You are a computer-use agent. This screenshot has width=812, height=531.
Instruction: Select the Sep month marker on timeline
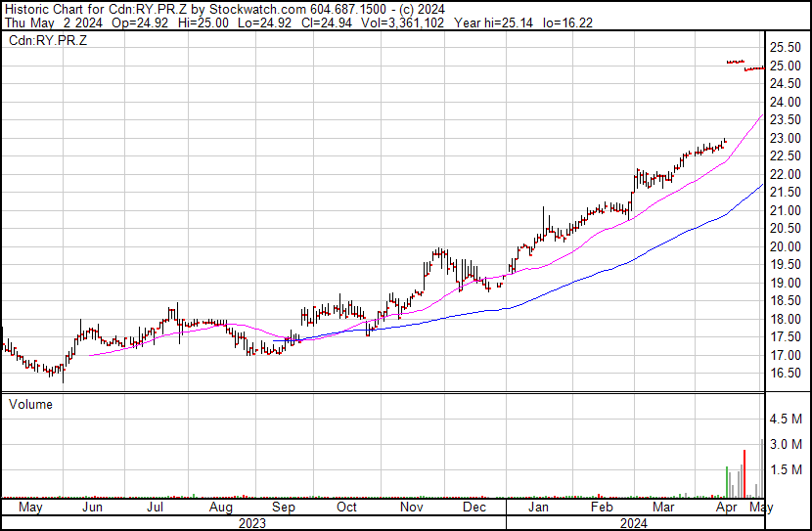coord(284,508)
